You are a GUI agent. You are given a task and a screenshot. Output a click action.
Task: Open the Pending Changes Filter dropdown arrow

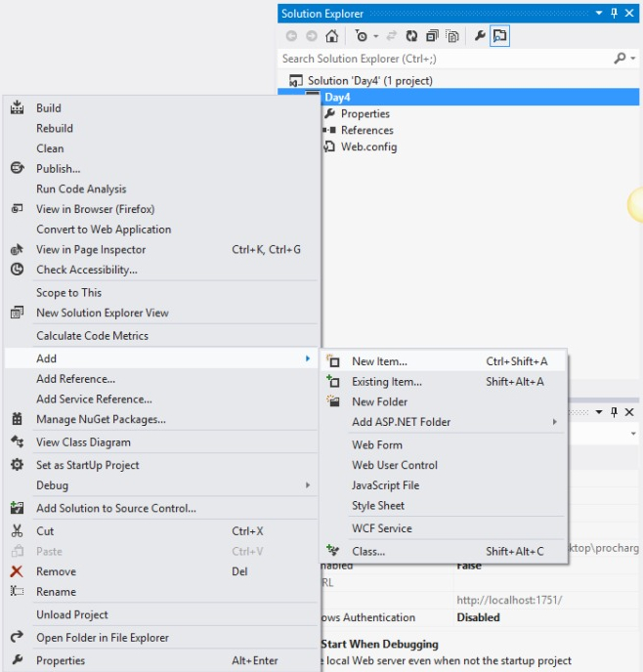pos(376,36)
